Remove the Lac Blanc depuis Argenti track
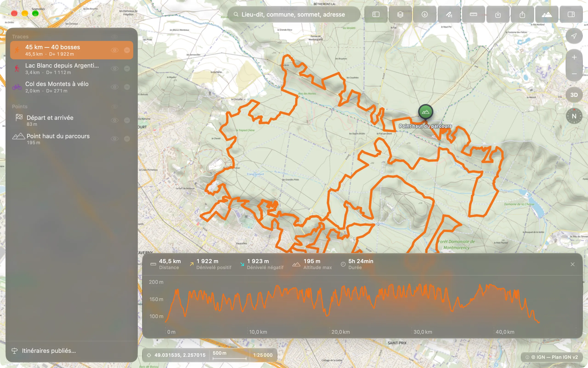 click(x=127, y=69)
